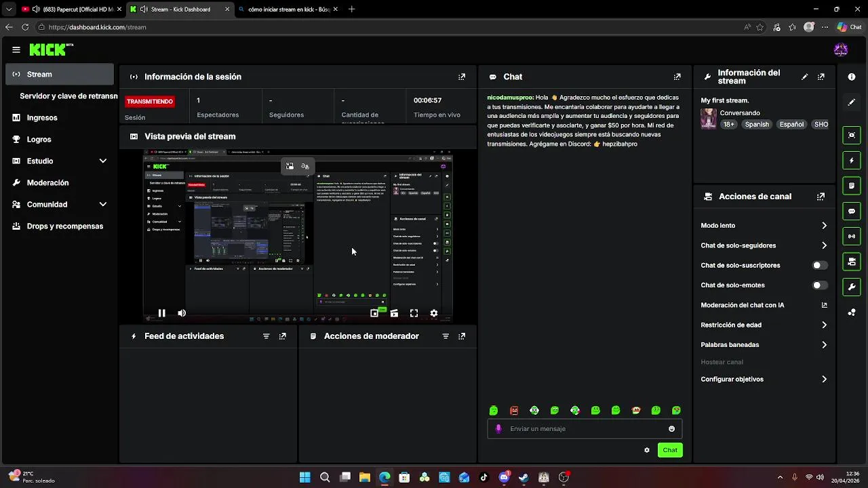The width and height of the screenshot is (868, 488).
Task: Pop out the Acciones de moderador panel
Action: [x=462, y=336]
